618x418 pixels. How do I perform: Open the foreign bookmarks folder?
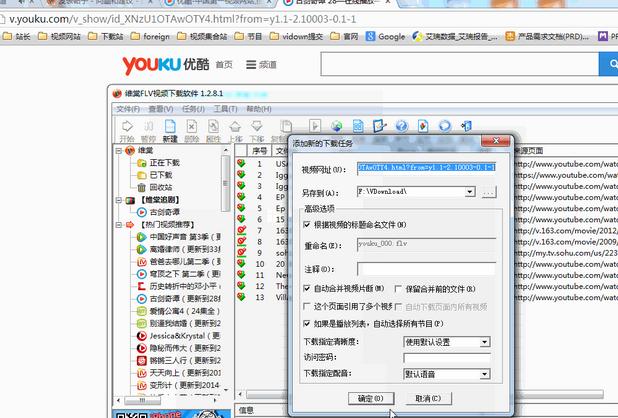coord(150,37)
